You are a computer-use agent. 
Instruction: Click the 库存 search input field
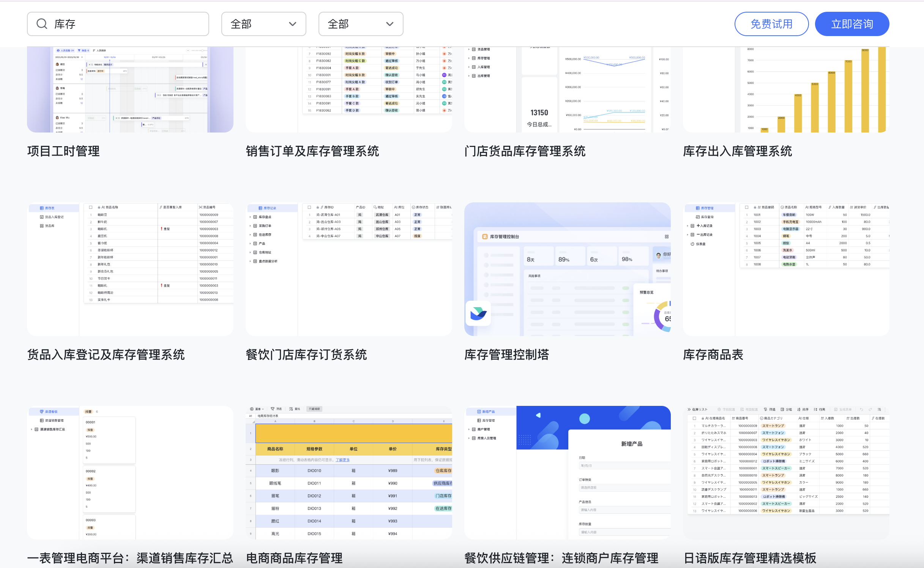(x=129, y=24)
